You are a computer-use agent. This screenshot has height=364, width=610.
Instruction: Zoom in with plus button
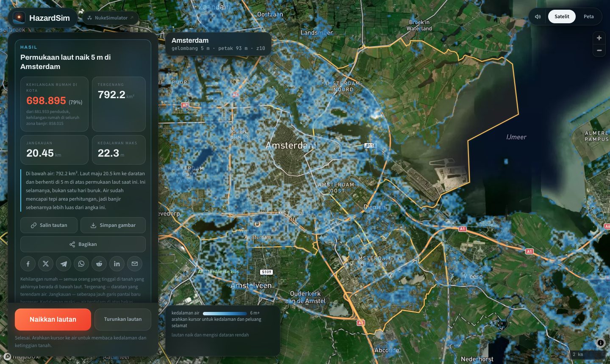[599, 38]
